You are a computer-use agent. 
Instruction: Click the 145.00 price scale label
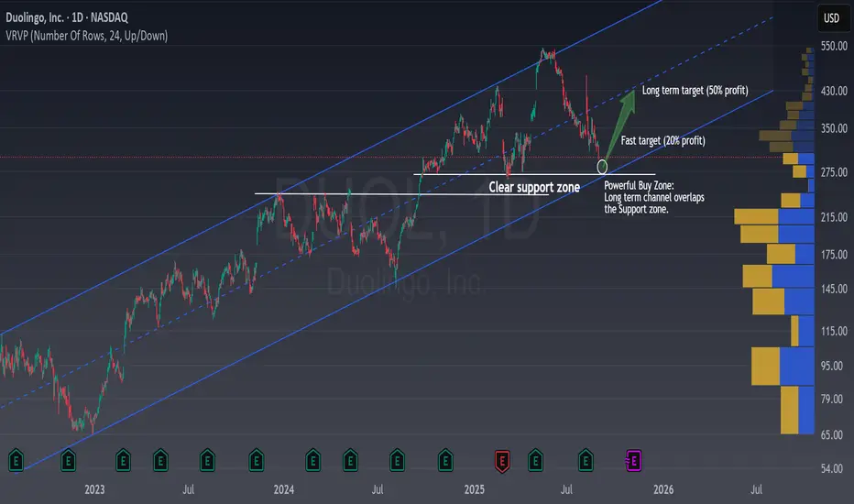tap(834, 289)
